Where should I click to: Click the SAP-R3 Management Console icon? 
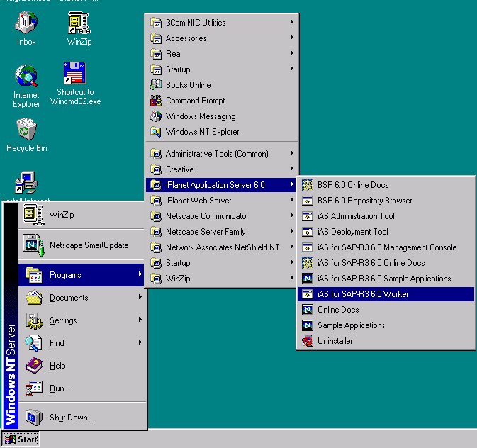308,247
